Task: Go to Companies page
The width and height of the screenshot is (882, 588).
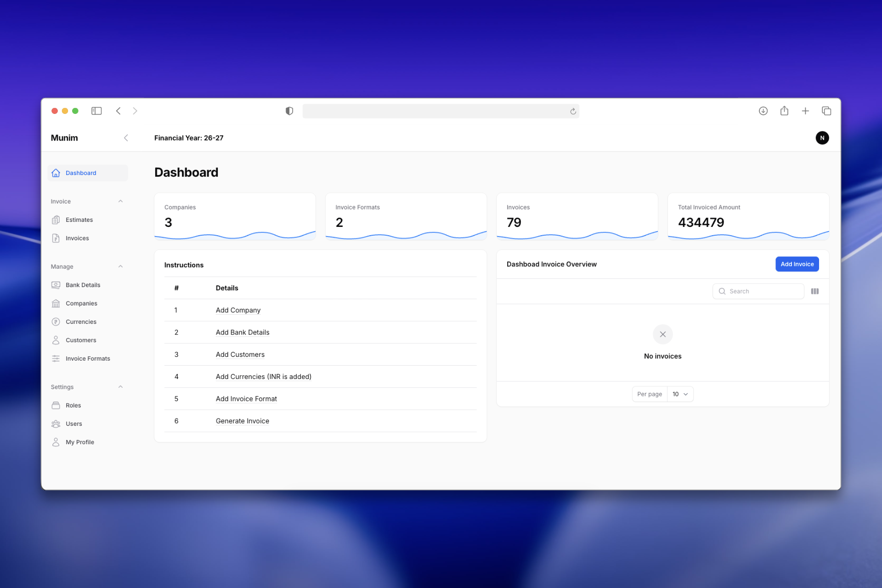Action: click(88, 303)
